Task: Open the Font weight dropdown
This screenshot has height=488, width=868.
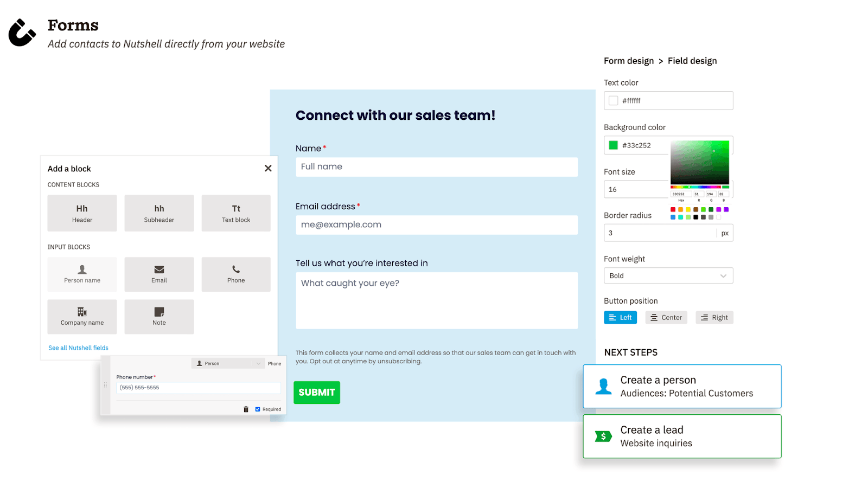Action: 668,275
